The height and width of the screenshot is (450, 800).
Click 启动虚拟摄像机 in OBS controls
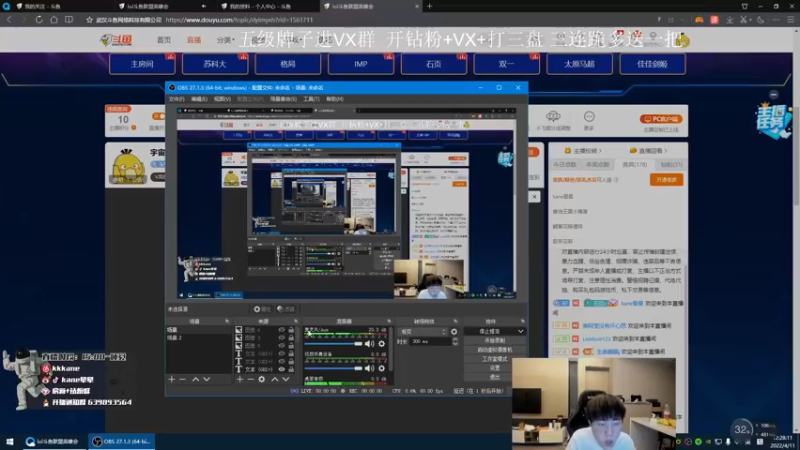point(494,349)
